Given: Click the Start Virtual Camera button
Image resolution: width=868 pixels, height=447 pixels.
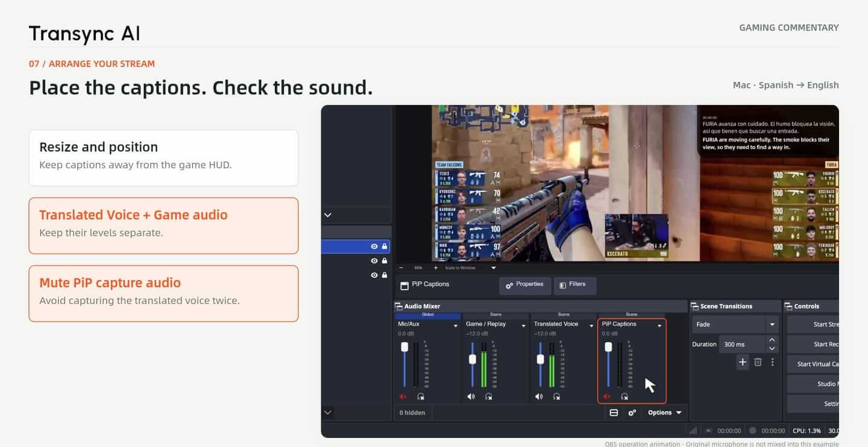Looking at the screenshot, I should tap(813, 364).
